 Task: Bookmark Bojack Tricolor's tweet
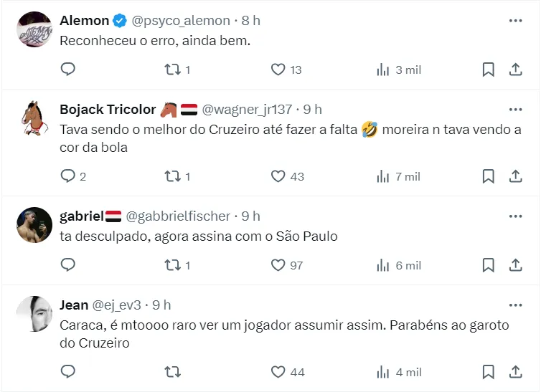(x=488, y=176)
